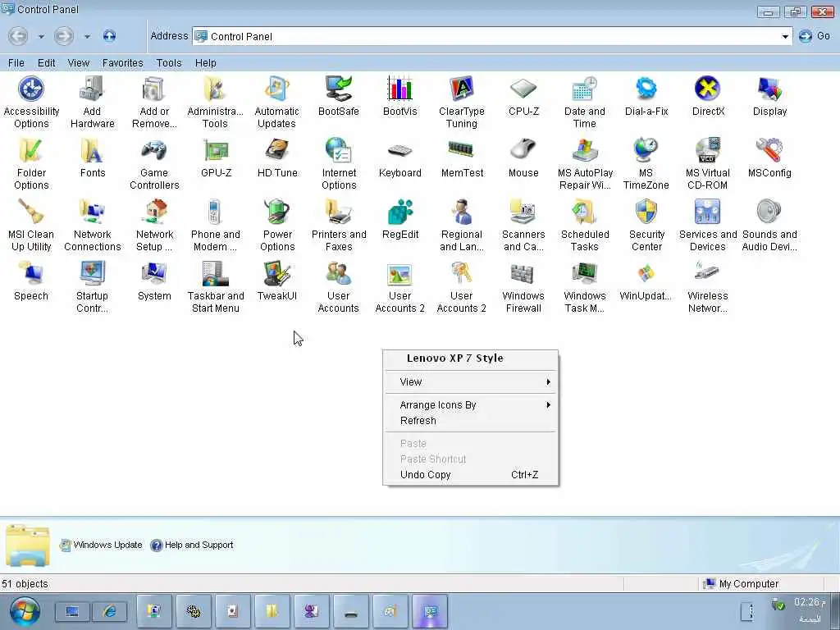Open Internet Explorer from quick launch
840x630 pixels.
[x=111, y=611]
